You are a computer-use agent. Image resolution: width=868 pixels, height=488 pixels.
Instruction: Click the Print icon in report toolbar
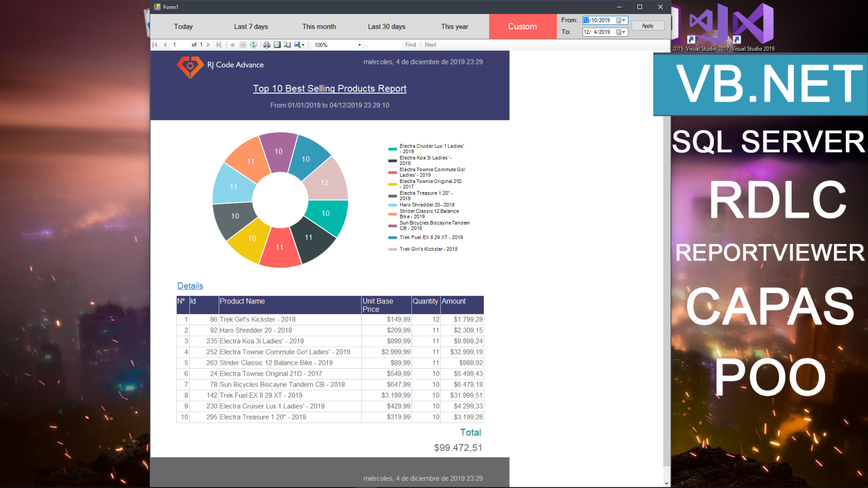266,45
